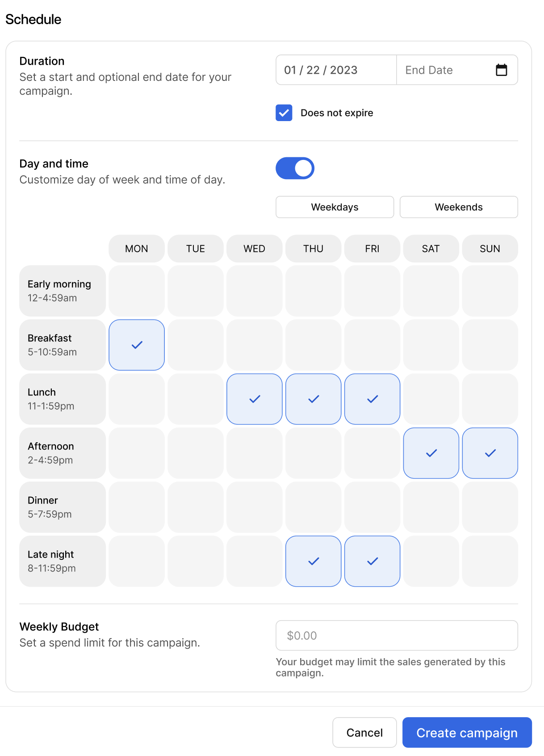This screenshot has width=544, height=756.
Task: Select the Weekends preset button
Action: (x=459, y=207)
